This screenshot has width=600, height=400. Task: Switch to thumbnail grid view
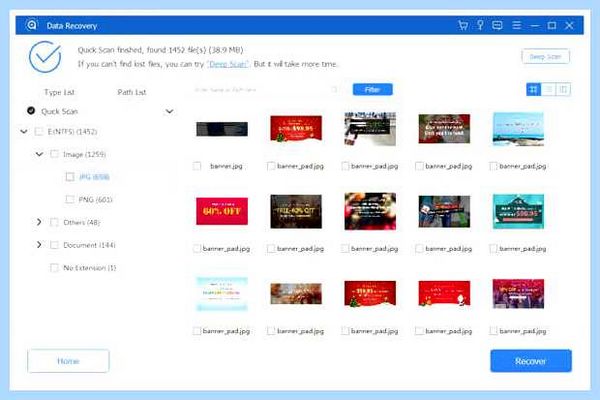click(x=533, y=90)
